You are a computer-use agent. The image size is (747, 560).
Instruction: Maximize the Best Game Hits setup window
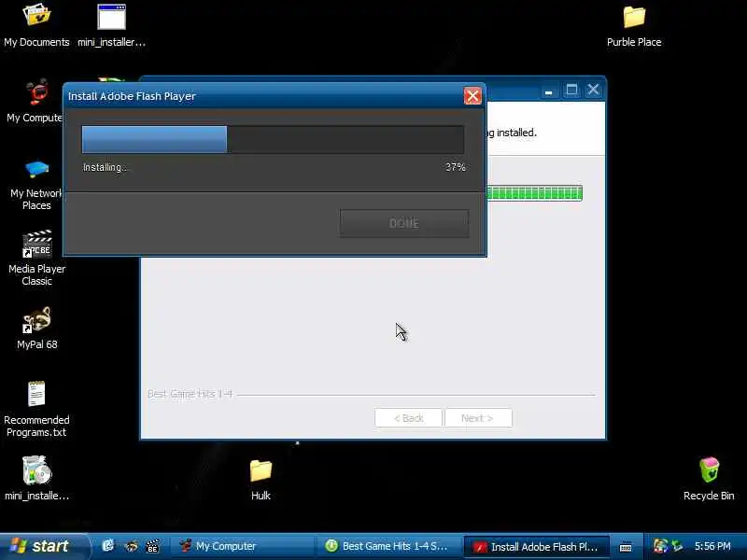point(571,90)
